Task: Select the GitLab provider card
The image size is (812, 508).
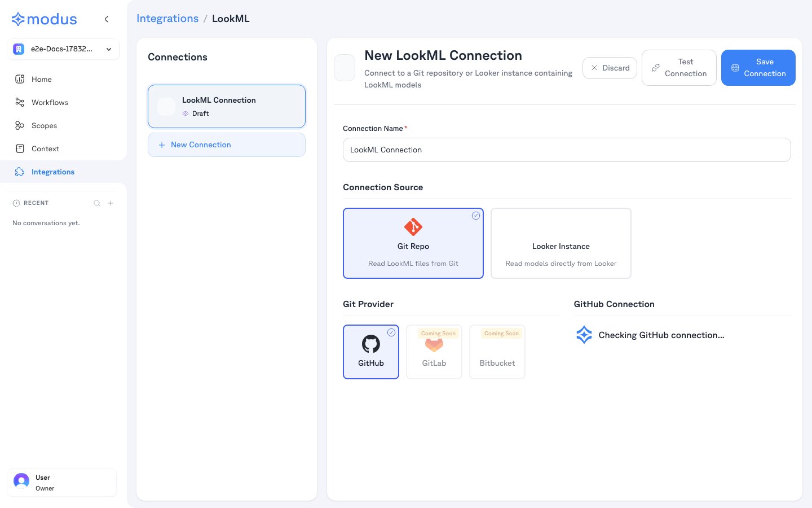Action: pos(434,352)
